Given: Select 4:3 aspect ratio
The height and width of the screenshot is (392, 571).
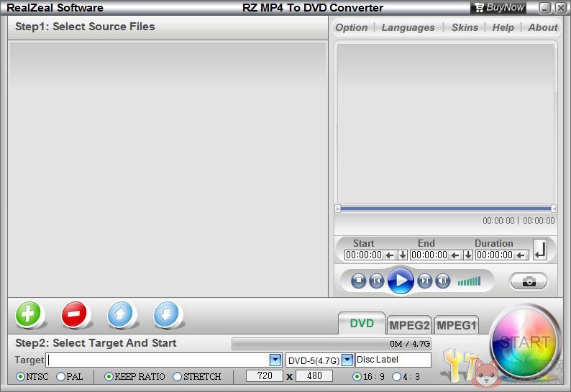Looking at the screenshot, I should pos(406,376).
